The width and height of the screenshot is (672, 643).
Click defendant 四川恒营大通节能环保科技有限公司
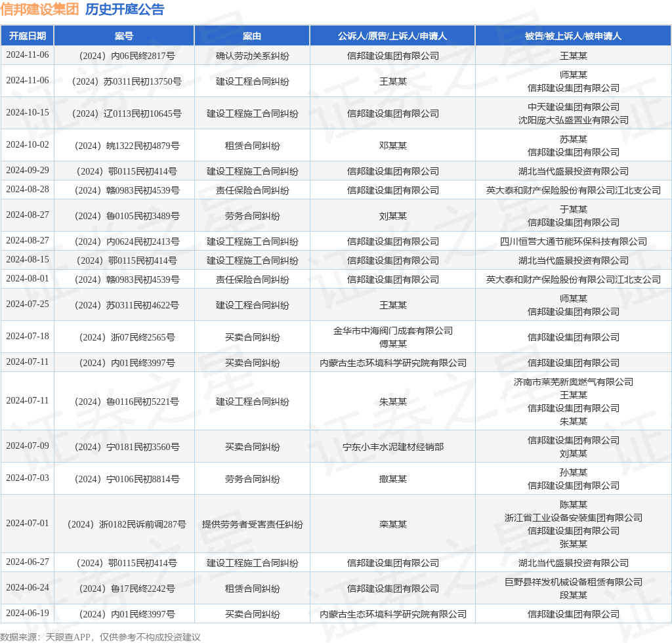point(573,241)
